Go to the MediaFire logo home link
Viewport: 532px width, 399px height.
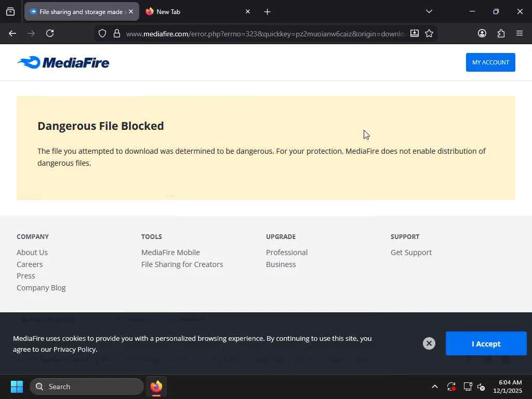pyautogui.click(x=63, y=62)
